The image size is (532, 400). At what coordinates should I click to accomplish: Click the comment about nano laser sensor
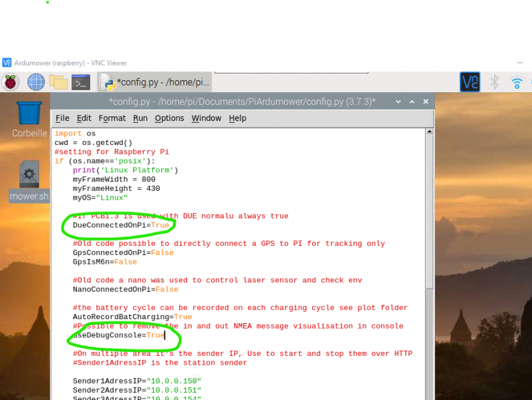point(217,280)
